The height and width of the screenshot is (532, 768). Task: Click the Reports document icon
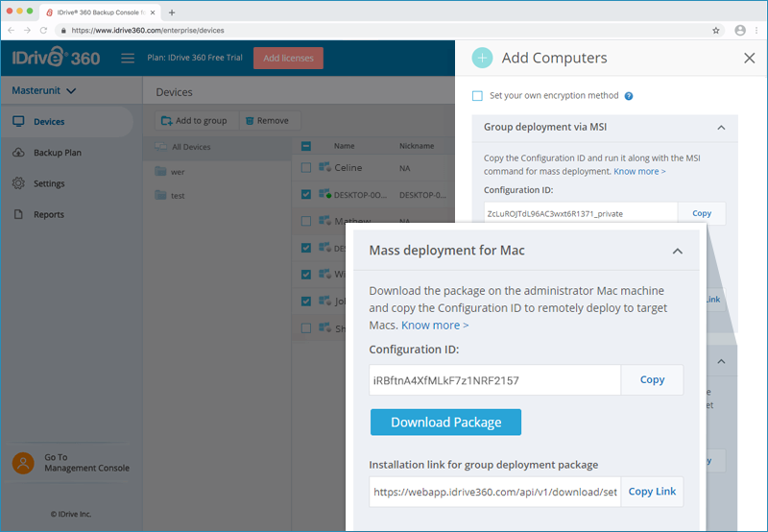pyautogui.click(x=18, y=214)
